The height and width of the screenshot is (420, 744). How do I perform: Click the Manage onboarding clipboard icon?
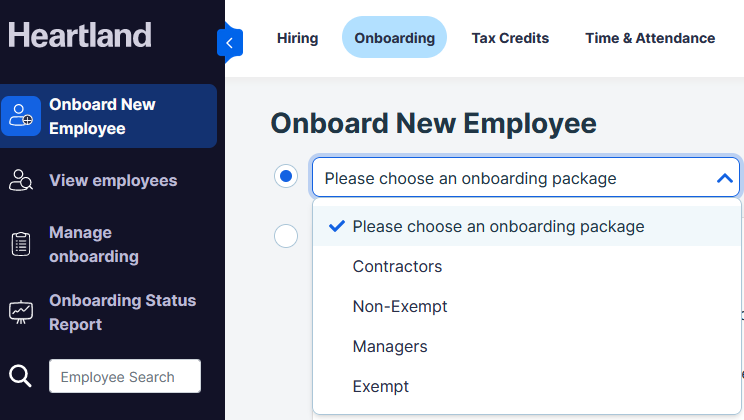pos(21,244)
